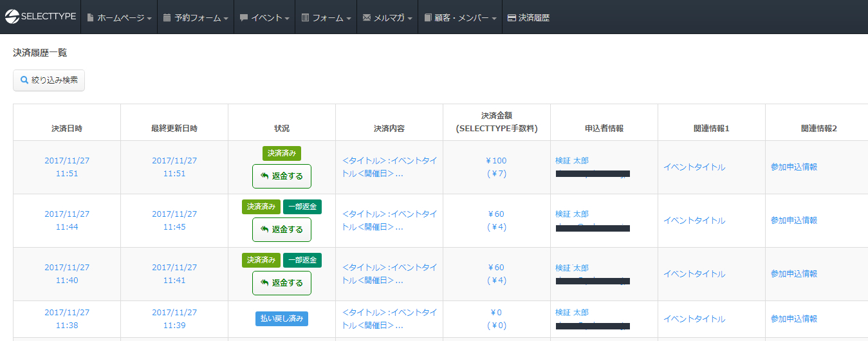The image size is (868, 341).
Task: Click the speech bubble icon beside イベント
Action: click(244, 18)
